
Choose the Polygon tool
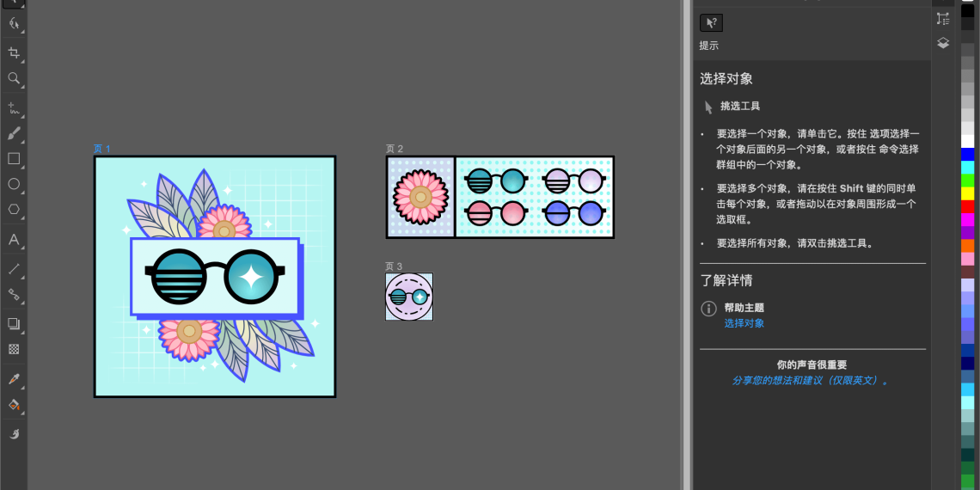click(14, 209)
